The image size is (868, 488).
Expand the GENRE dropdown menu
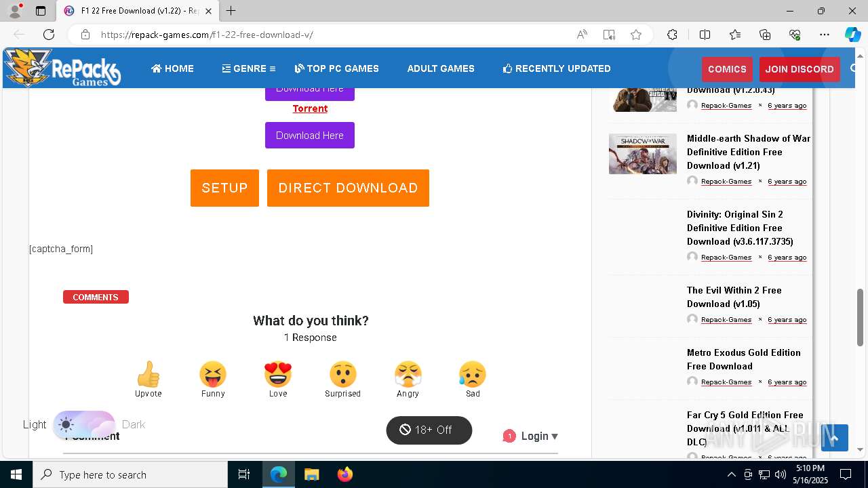coord(248,68)
